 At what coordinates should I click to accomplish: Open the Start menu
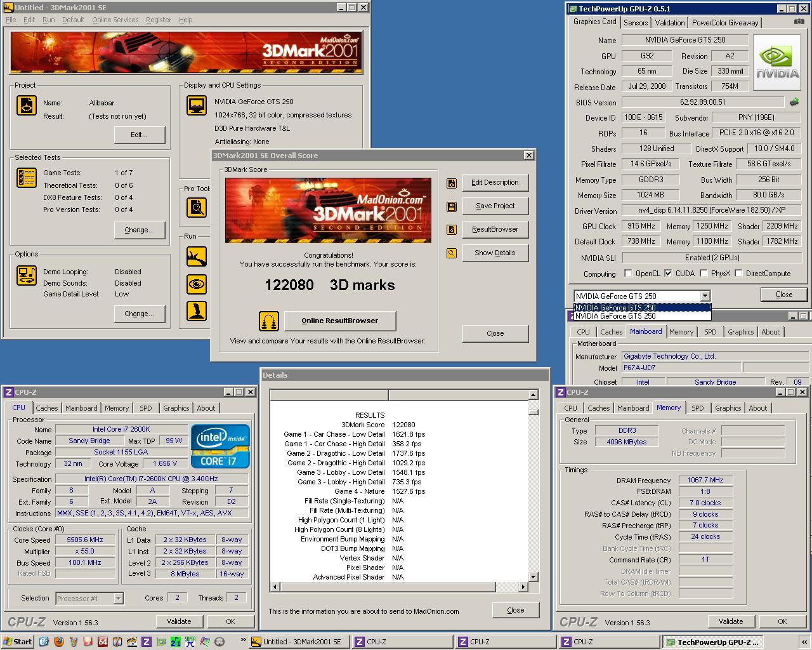click(18, 642)
